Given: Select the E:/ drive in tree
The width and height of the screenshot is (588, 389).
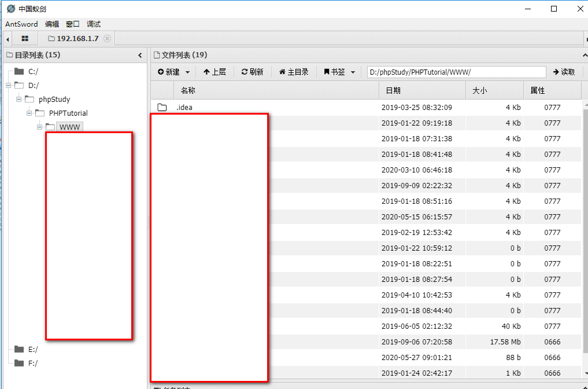Looking at the screenshot, I should point(33,349).
